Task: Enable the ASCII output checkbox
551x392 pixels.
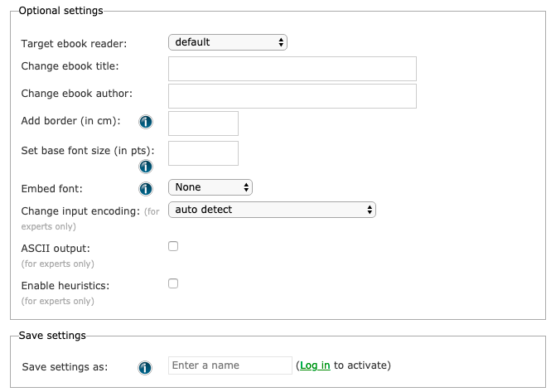Action: (173, 246)
